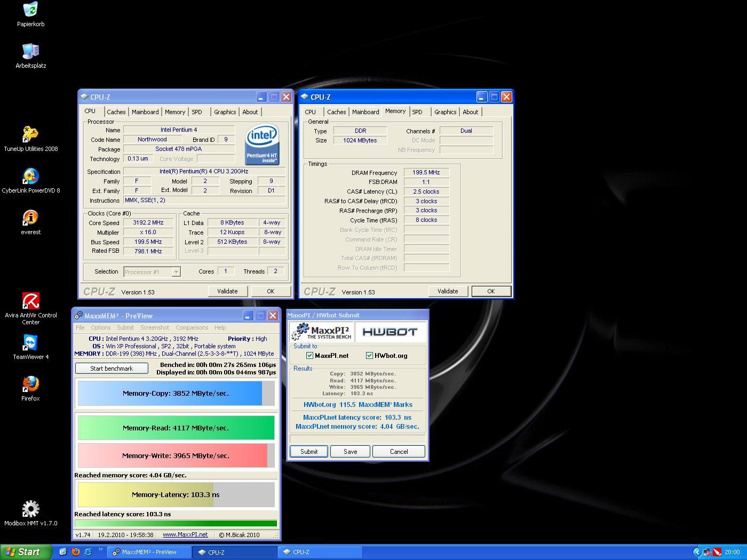
Task: Open Internet Explorer in quick launch
Action: pyautogui.click(x=88, y=552)
